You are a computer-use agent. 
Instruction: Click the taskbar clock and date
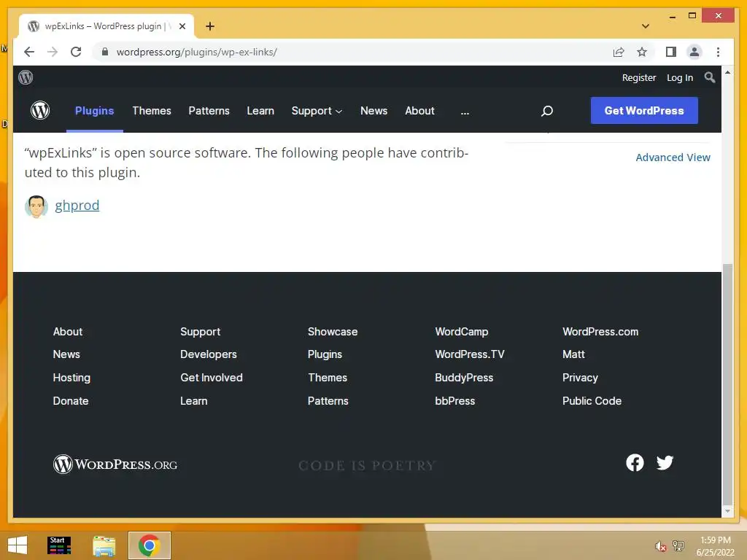pos(715,546)
